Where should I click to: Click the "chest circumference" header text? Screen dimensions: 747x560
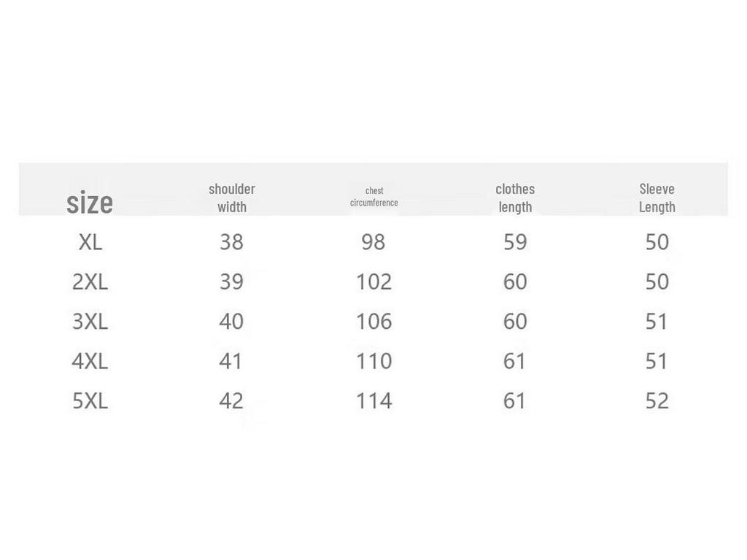point(374,197)
